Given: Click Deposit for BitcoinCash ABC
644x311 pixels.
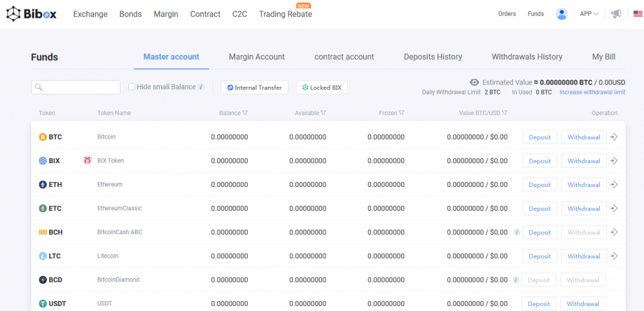Looking at the screenshot, I should (x=540, y=232).
